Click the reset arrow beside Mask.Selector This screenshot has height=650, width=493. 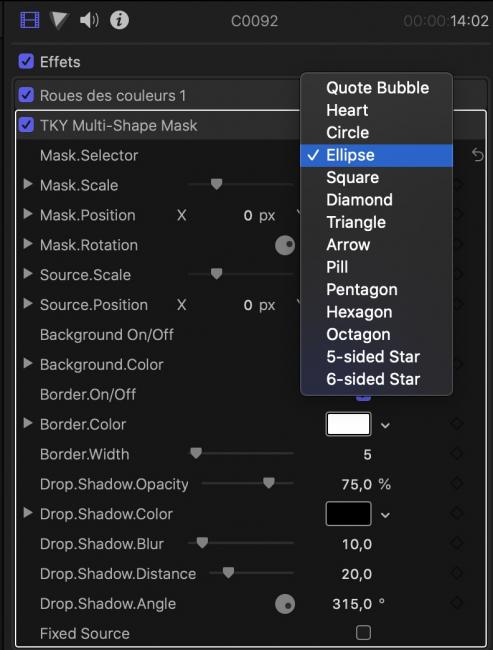point(478,155)
